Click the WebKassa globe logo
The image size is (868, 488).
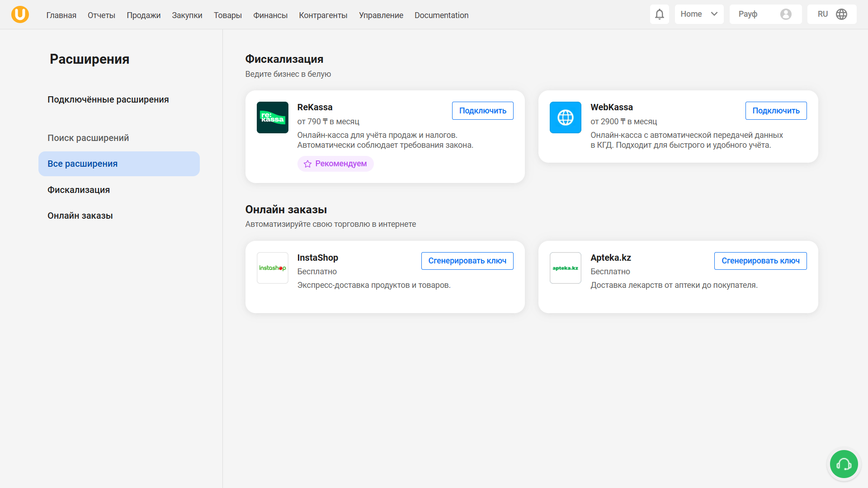coord(565,117)
